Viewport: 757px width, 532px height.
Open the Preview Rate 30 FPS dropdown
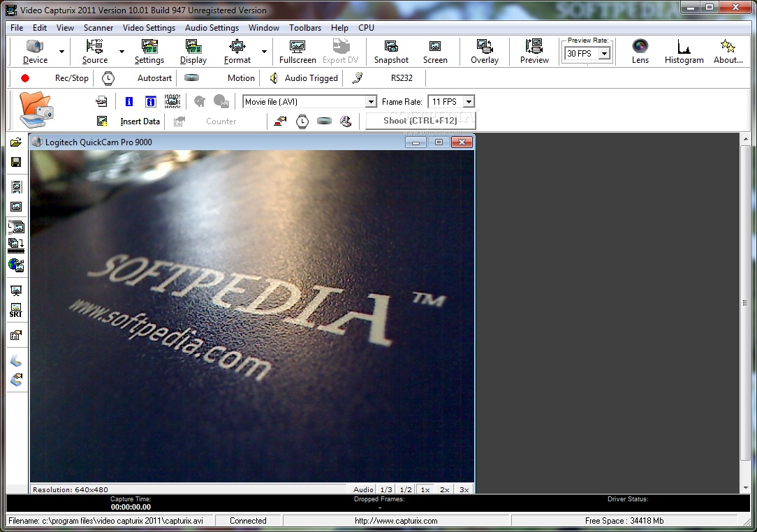click(x=604, y=54)
